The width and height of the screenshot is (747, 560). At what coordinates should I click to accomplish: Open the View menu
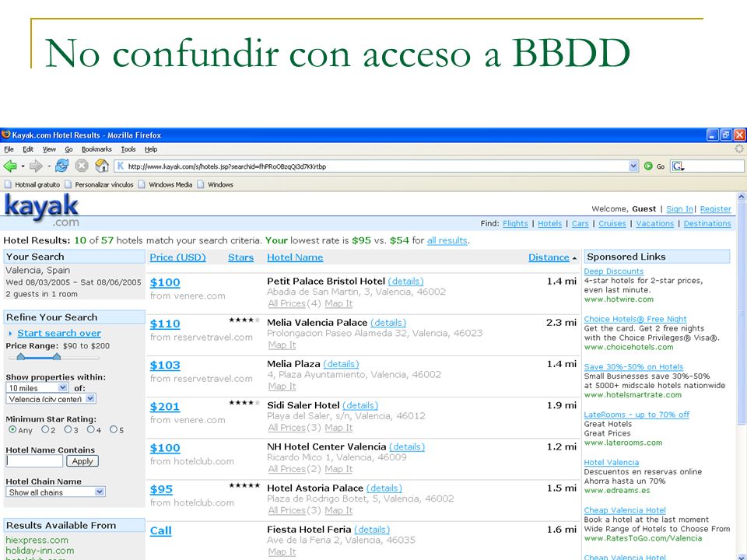49,149
